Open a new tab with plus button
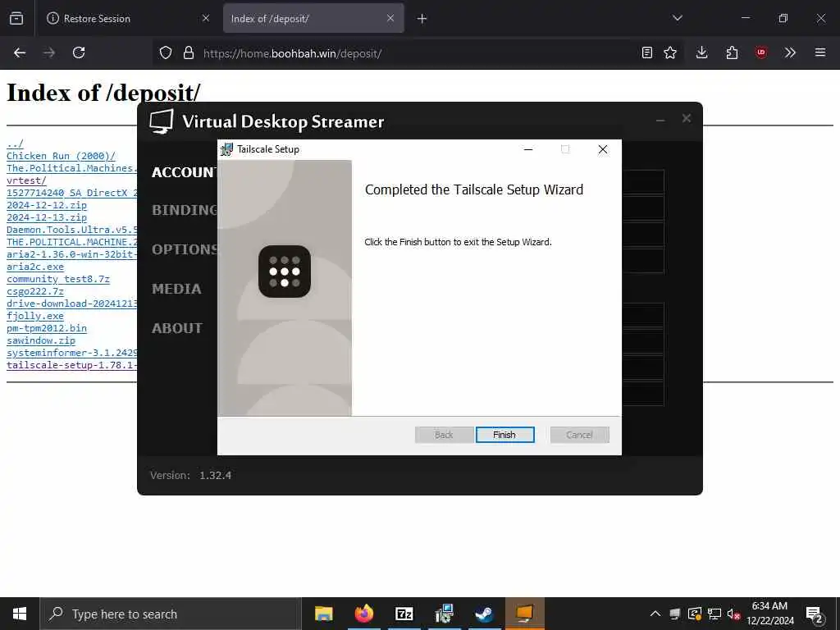The width and height of the screenshot is (840, 630). (422, 19)
